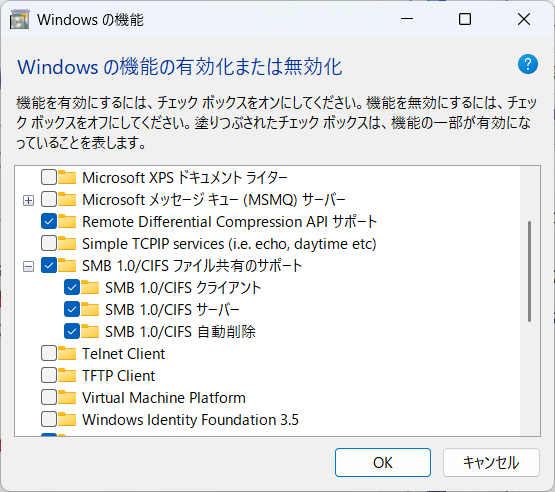Viewport: 555px width, 492px height.
Task: Click the キャンセル button
Action: coord(491,462)
